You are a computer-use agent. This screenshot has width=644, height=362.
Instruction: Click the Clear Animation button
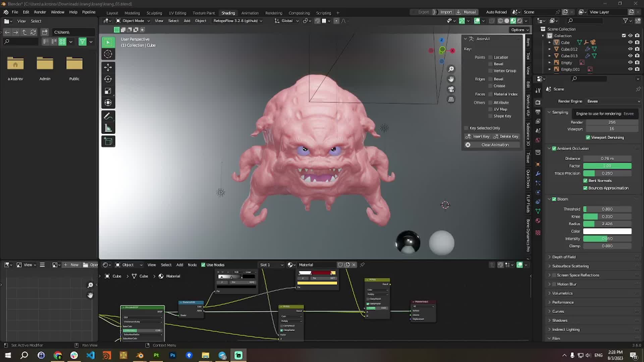495,145
